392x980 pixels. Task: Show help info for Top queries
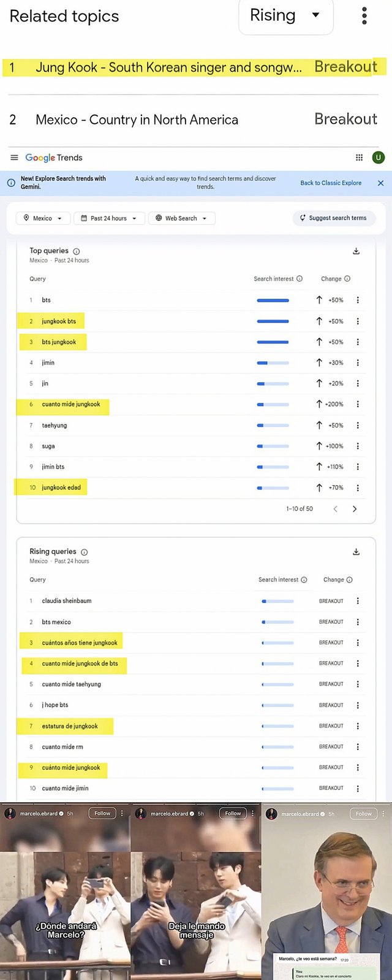tap(77, 251)
